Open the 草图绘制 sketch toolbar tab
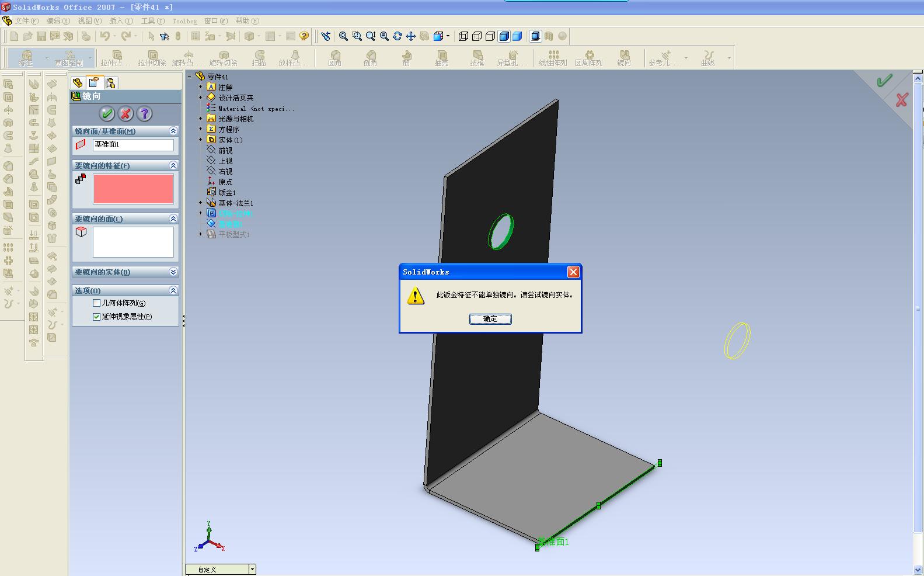The height and width of the screenshot is (576, 924). pyautogui.click(x=69, y=58)
